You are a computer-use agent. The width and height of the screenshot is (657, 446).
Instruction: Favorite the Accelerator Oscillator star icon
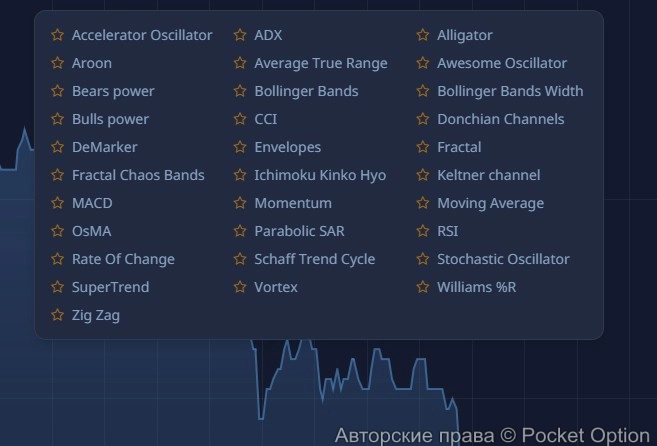point(57,35)
